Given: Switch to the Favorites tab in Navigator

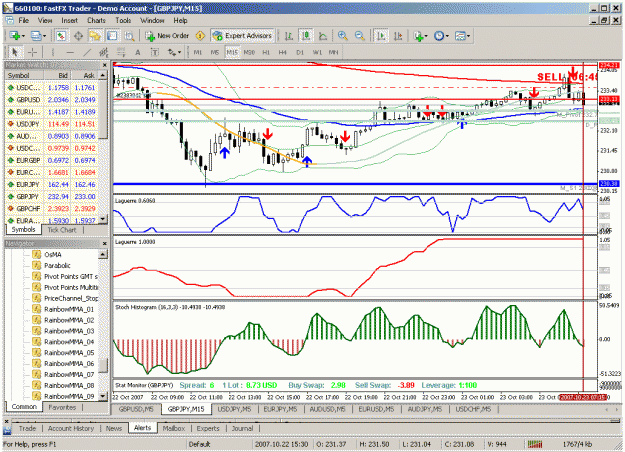Looking at the screenshot, I should coord(62,407).
